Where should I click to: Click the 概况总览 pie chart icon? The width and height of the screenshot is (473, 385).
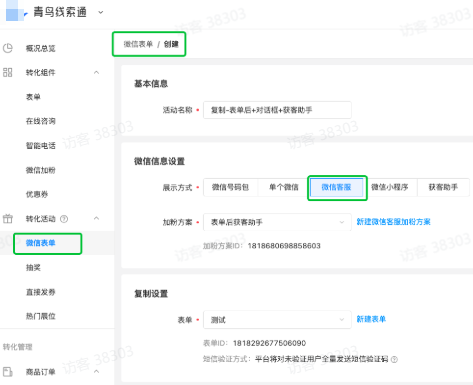[8, 48]
